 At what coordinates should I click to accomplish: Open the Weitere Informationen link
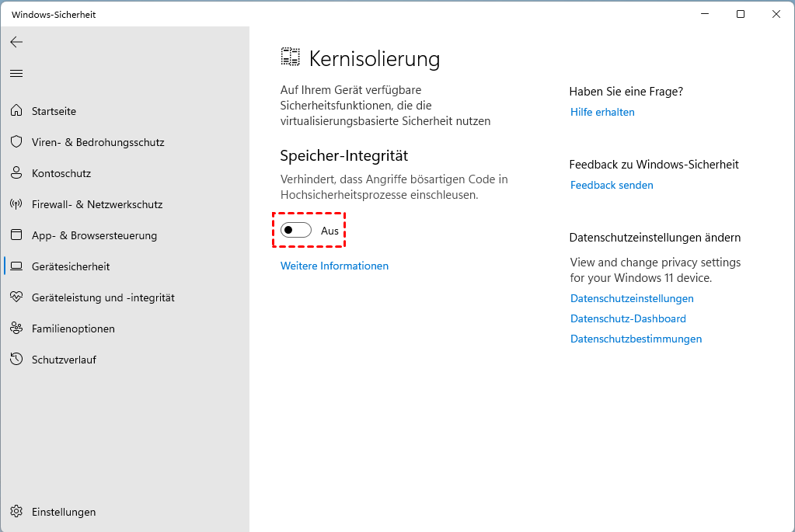point(334,266)
